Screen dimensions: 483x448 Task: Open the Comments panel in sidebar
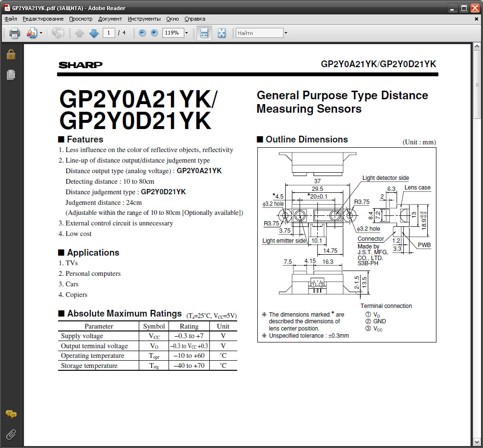tap(11, 414)
